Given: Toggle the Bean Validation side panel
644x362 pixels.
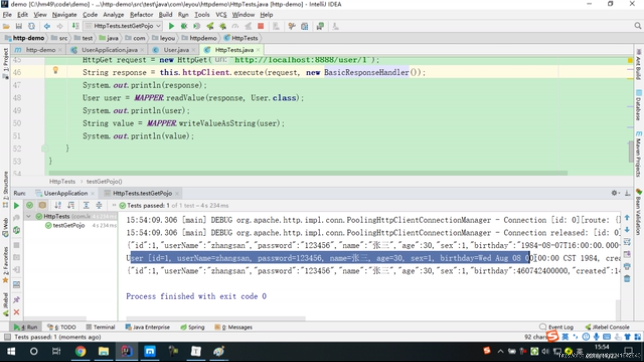Looking at the screenshot, I should pos(639,212).
